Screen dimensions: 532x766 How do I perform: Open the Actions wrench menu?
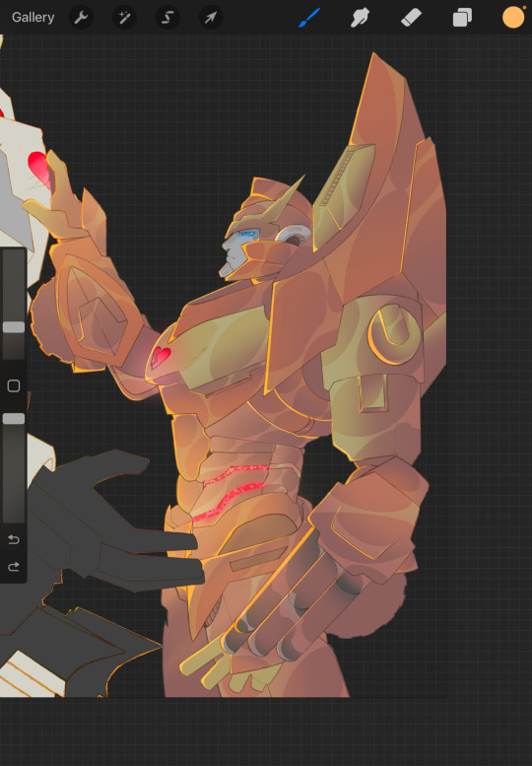[81, 18]
